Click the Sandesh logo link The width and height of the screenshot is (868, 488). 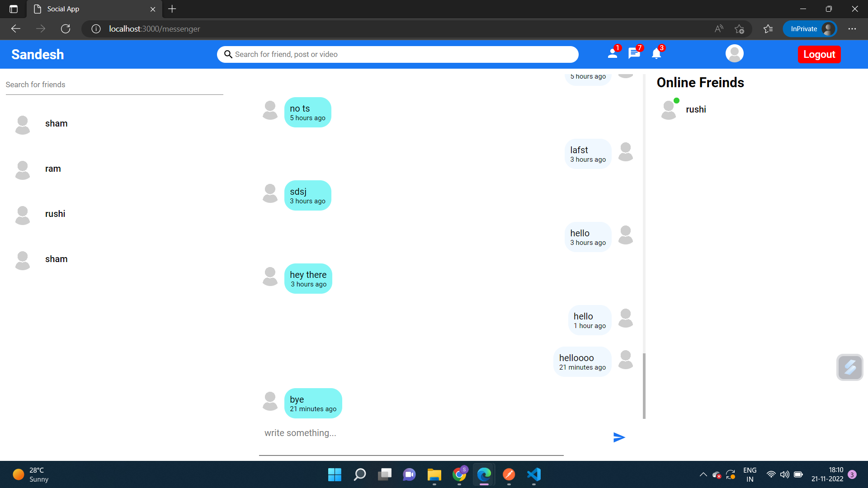pos(38,54)
